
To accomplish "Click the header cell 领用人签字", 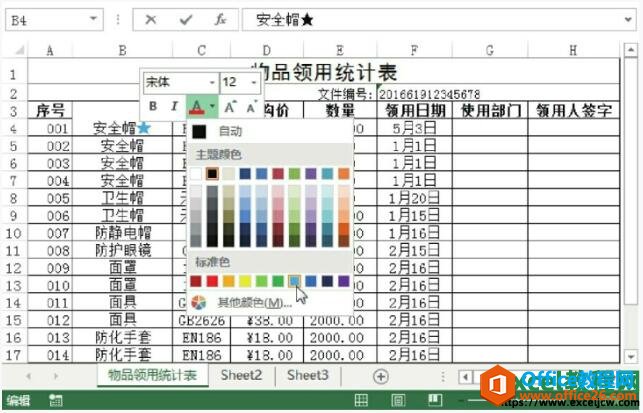I will 574,110.
